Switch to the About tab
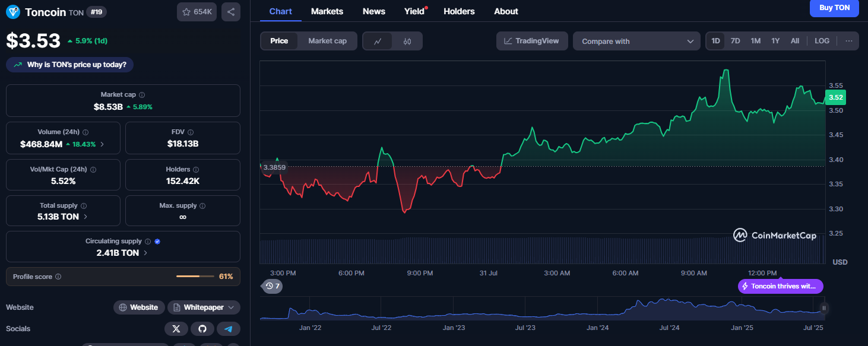This screenshot has width=868, height=346. [x=506, y=11]
